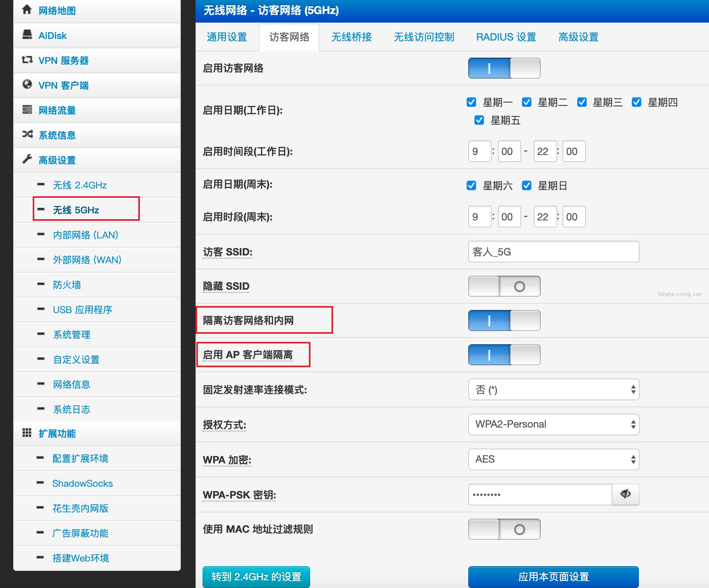Switch to the 无线桥接 tab
The image size is (709, 588).
[x=352, y=37]
